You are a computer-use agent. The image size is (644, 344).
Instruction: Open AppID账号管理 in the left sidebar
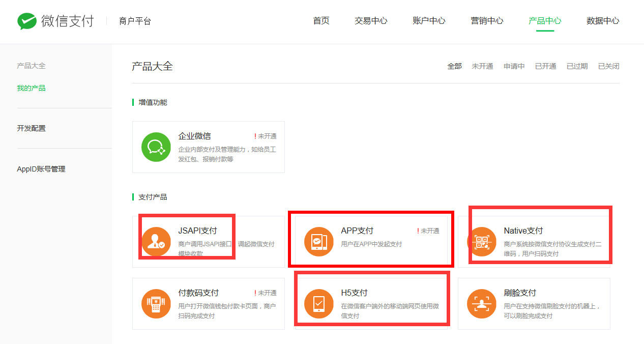[41, 169]
